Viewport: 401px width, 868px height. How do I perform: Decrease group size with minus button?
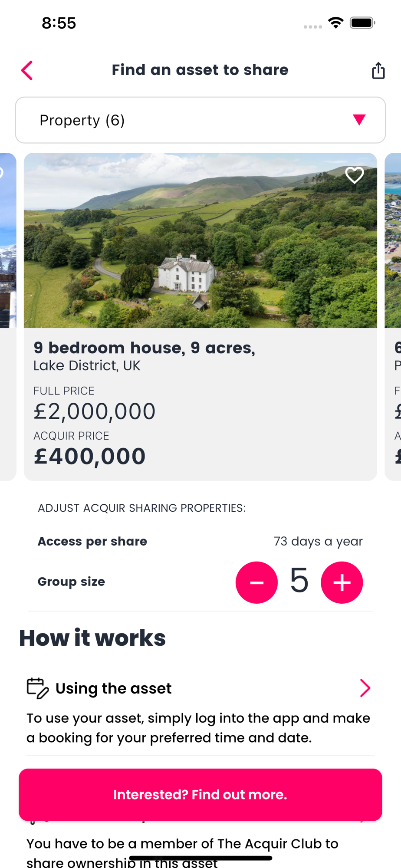[x=256, y=582]
